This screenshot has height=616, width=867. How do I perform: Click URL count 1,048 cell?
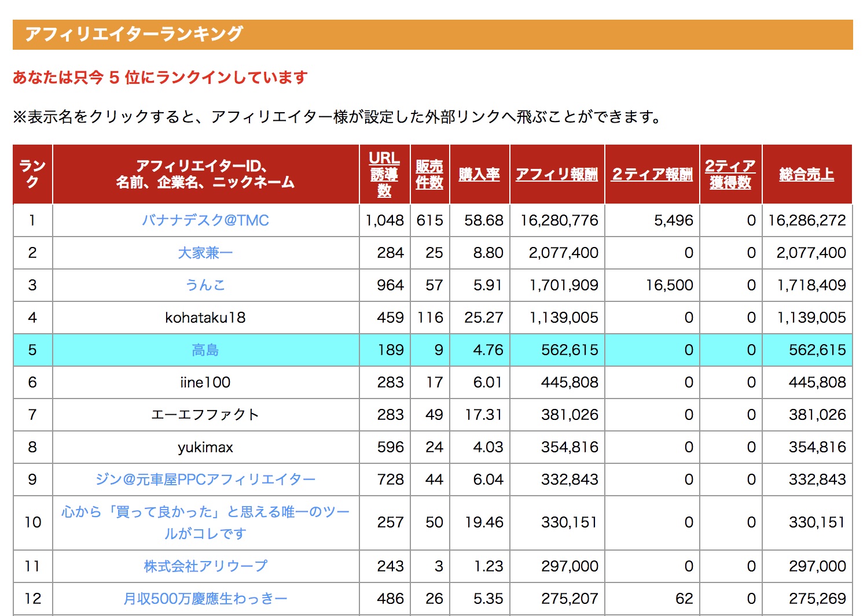pos(384,220)
